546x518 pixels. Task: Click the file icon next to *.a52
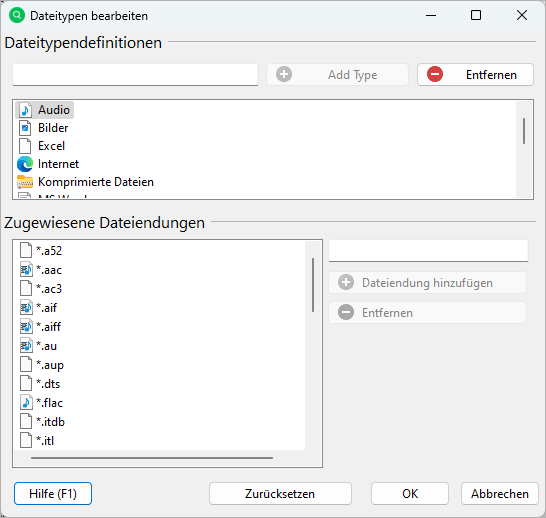pyautogui.click(x=26, y=251)
